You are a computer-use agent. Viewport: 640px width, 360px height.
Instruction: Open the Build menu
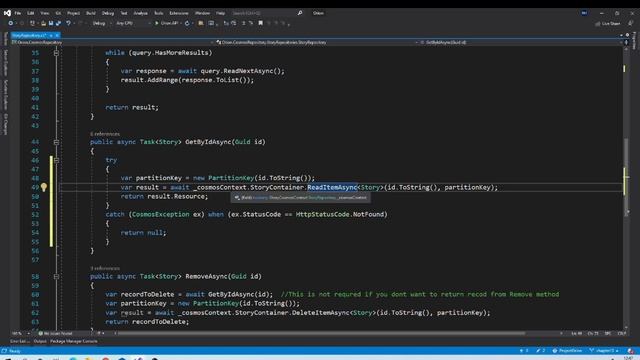(91, 13)
